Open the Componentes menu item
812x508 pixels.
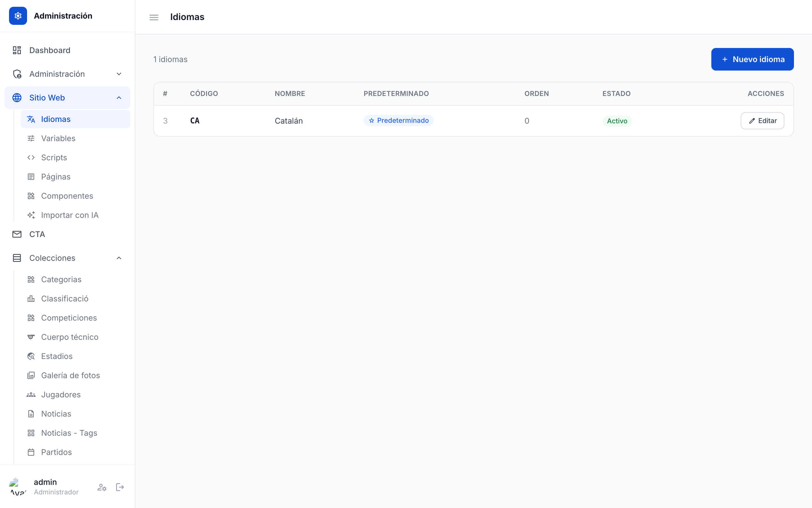[75, 196]
